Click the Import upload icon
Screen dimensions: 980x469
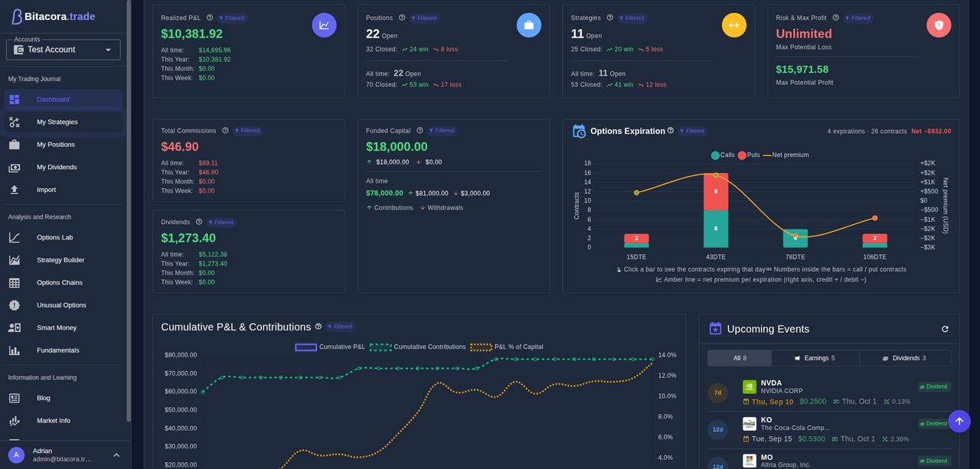tap(15, 190)
